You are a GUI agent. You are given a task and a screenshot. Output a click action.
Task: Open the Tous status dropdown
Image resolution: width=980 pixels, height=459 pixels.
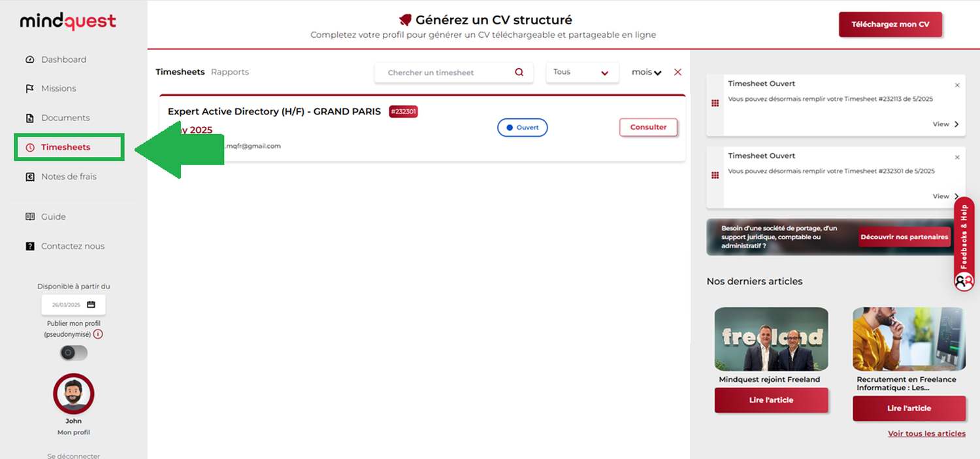(x=582, y=73)
